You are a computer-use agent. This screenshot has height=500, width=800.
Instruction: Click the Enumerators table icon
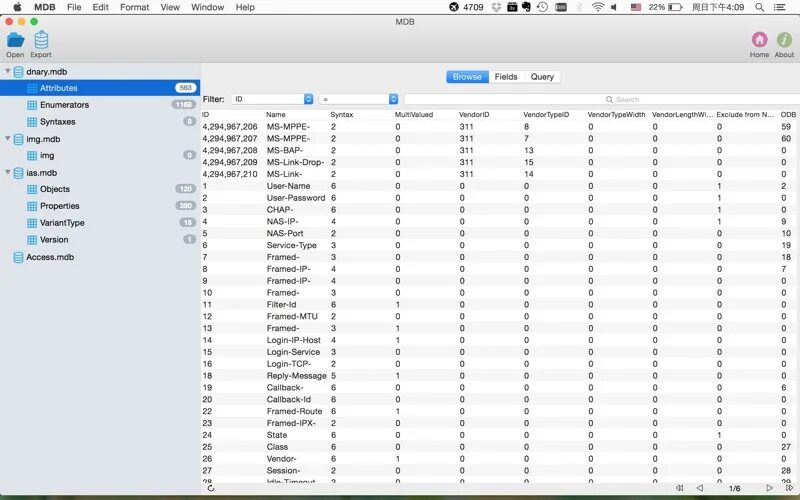tap(32, 105)
